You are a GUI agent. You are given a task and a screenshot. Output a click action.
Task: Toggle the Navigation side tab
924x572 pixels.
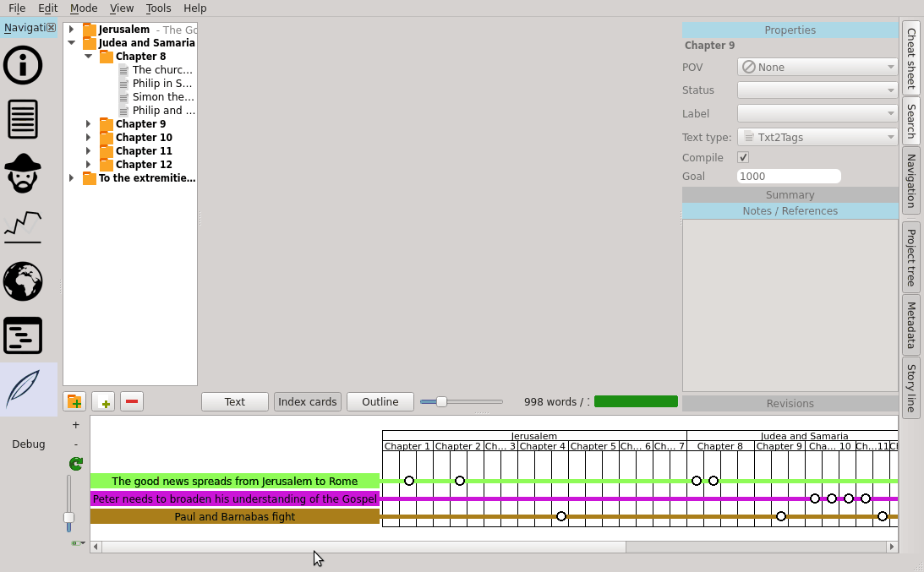911,181
